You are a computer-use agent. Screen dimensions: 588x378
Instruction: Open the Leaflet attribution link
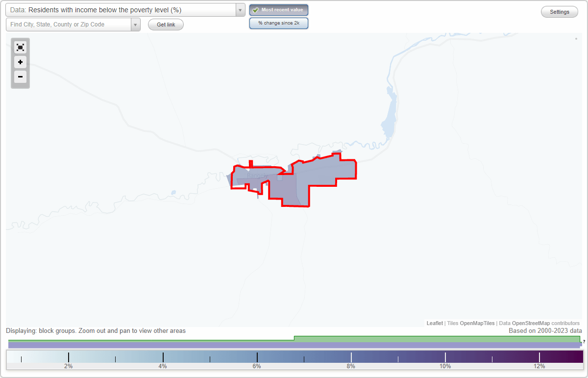tap(434, 323)
